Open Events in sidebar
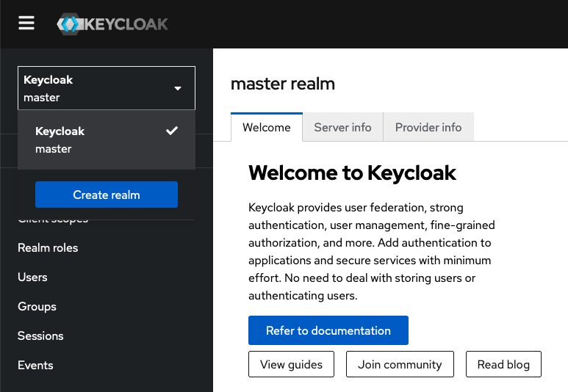The height and width of the screenshot is (392, 568). coord(35,366)
